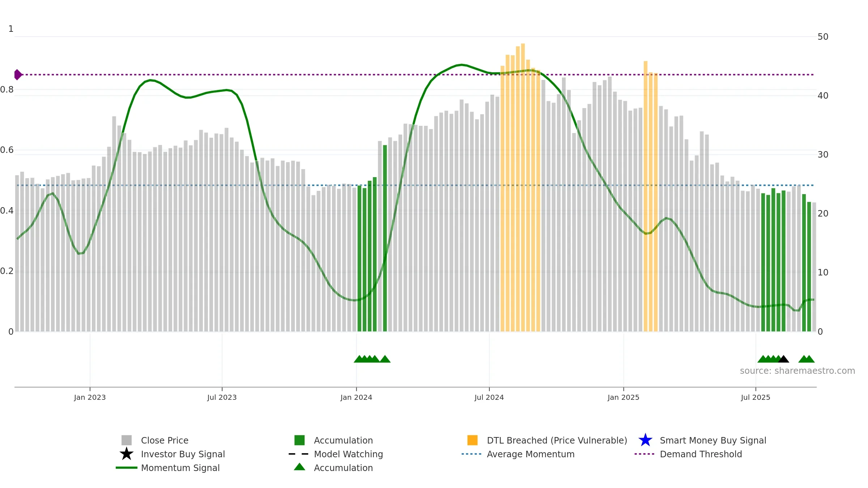This screenshot has width=868, height=488.
Task: Click the green Accumulation triangle legend icon
Action: tap(299, 467)
